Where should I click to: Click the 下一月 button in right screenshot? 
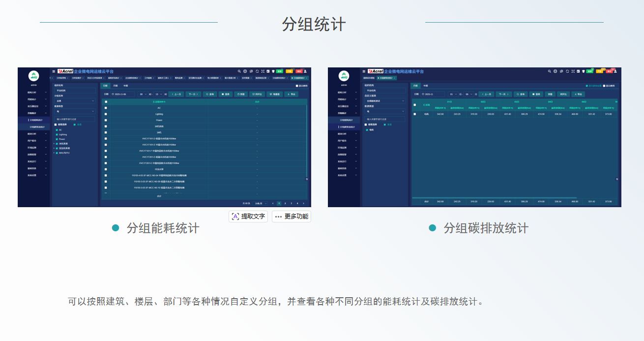click(x=503, y=94)
